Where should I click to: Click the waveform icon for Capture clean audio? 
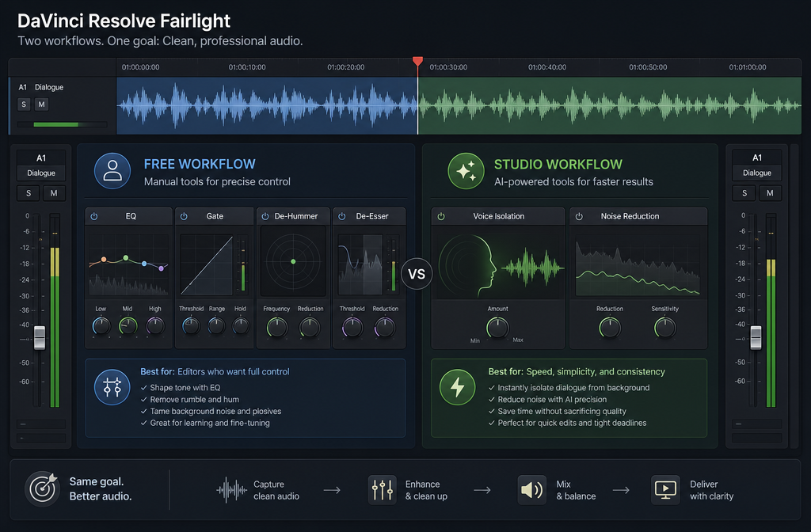click(x=231, y=490)
